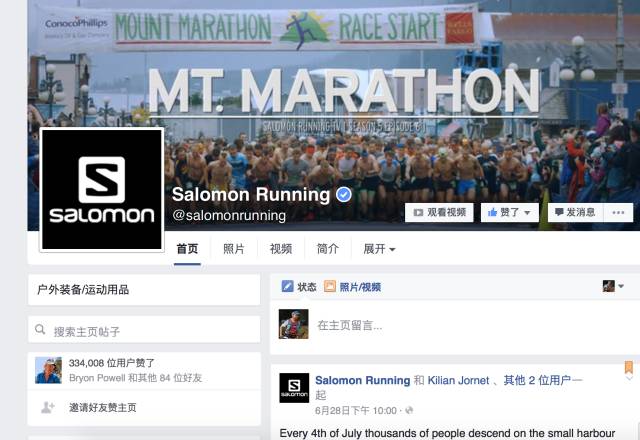Click the search magnifier icon
This screenshot has height=440, width=640.
(x=40, y=329)
